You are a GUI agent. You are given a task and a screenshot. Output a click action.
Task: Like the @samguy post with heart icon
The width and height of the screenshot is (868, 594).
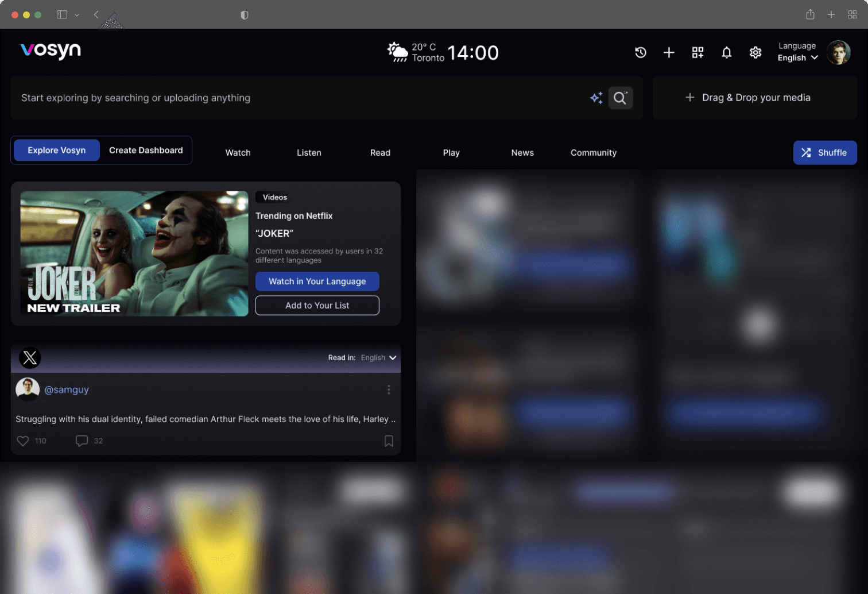pos(23,441)
